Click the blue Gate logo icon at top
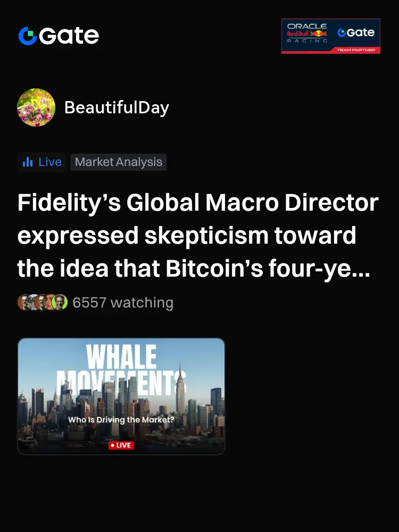Viewport: 399px width, 532px height. (28, 36)
